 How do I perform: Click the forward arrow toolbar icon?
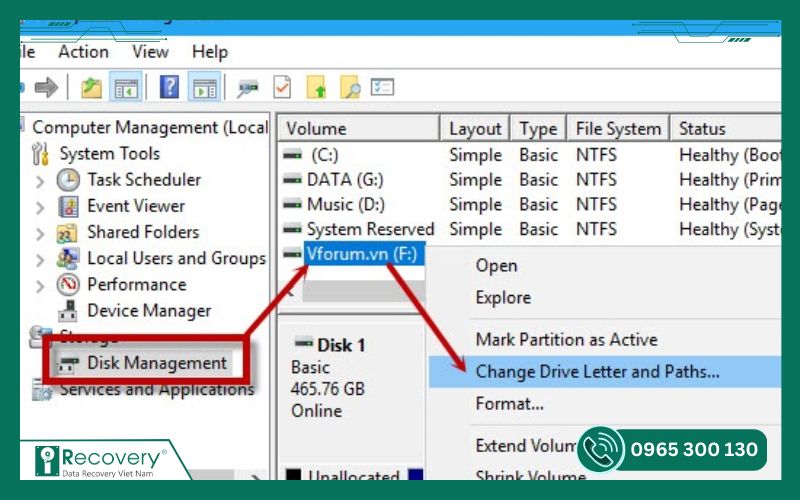coord(46,87)
